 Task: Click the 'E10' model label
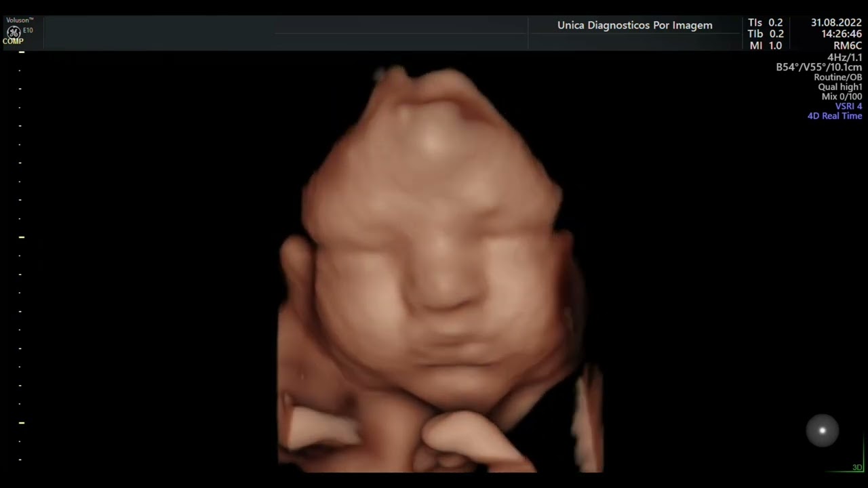pyautogui.click(x=28, y=30)
